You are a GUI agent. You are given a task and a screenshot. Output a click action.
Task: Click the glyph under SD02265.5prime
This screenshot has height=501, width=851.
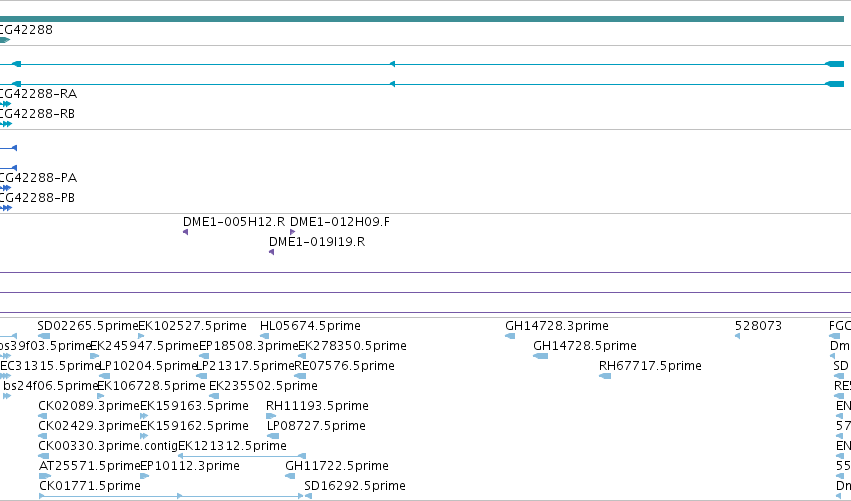coord(44,336)
